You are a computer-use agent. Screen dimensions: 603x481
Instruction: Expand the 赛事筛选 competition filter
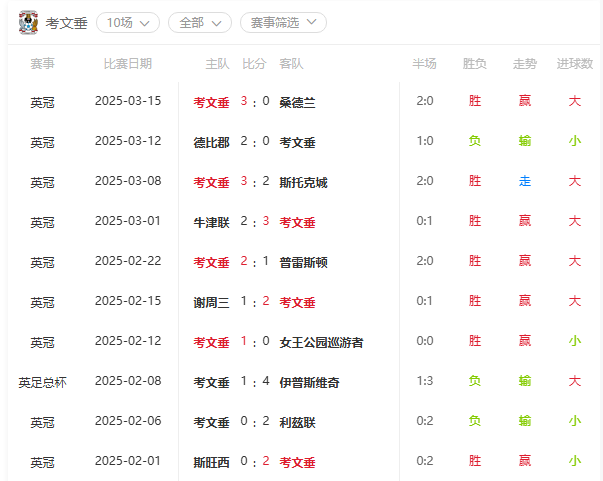[283, 23]
